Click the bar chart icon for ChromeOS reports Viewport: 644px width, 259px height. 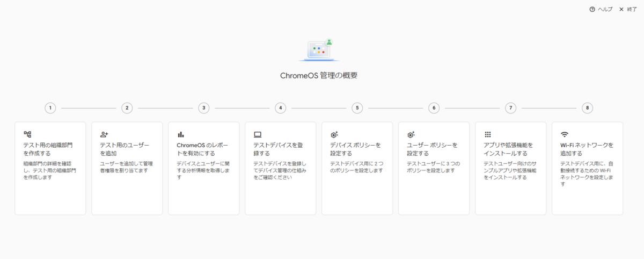(181, 134)
